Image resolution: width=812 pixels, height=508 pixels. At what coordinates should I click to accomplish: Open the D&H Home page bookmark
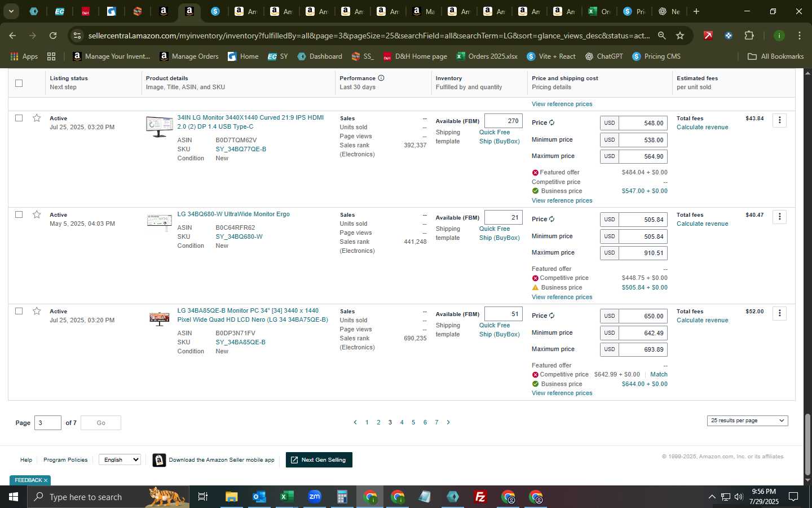415,56
